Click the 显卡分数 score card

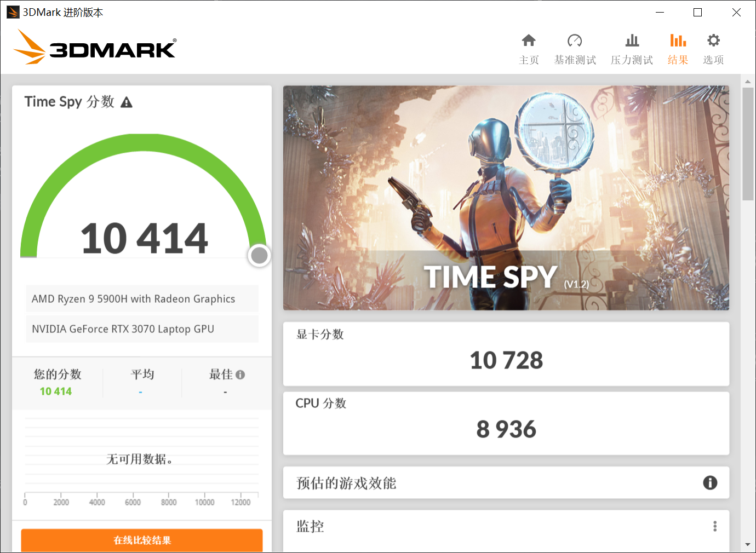tap(506, 354)
